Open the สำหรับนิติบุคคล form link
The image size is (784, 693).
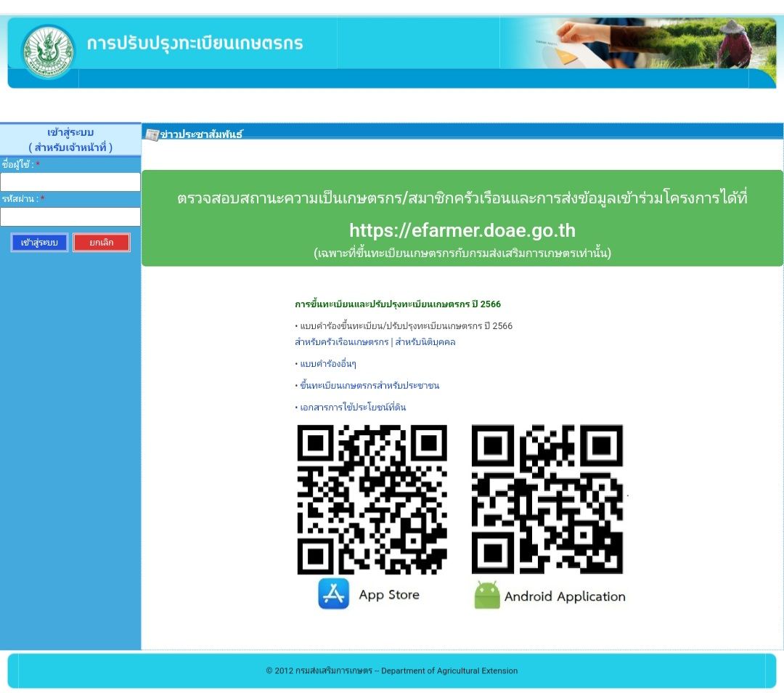tap(425, 342)
